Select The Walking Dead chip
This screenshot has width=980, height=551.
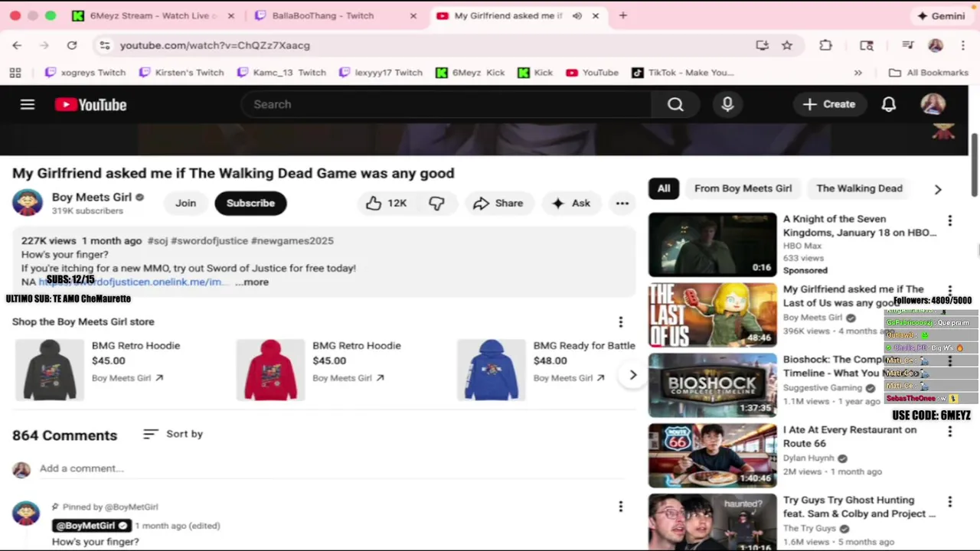pyautogui.click(x=859, y=188)
